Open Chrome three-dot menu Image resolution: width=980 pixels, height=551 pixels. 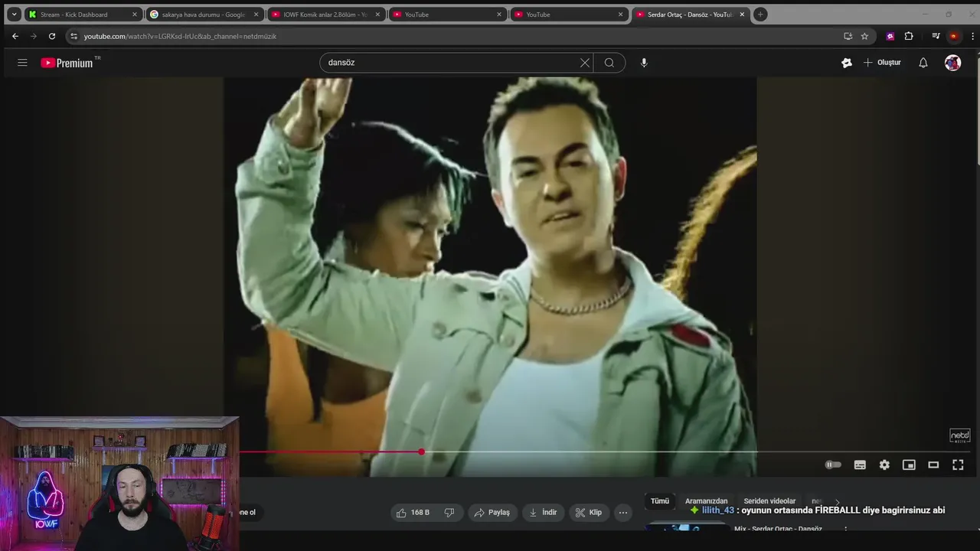[972, 36]
